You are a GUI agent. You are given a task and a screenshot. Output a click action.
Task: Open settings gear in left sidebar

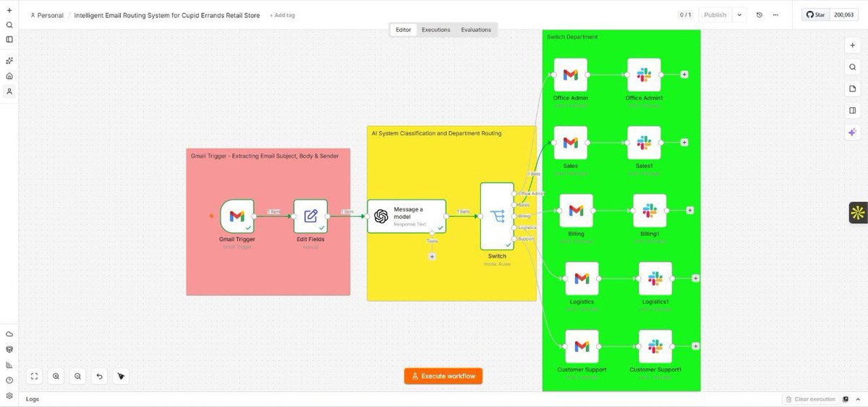[9, 396]
